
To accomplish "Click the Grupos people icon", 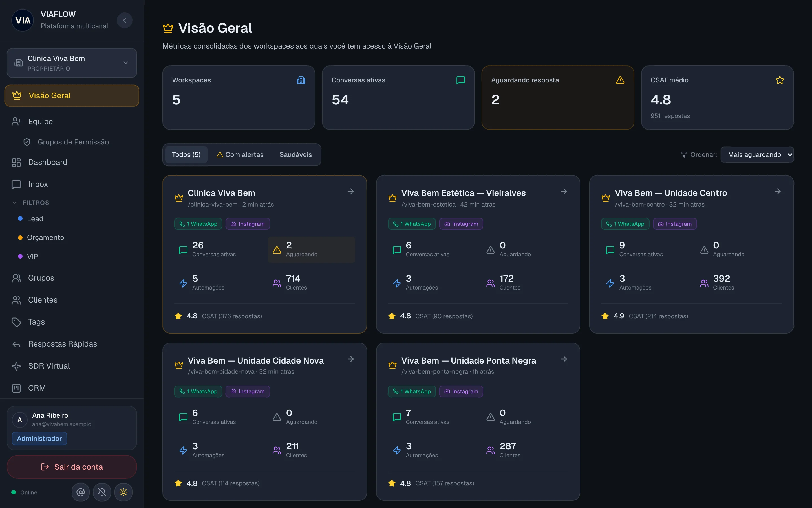I will (x=16, y=278).
